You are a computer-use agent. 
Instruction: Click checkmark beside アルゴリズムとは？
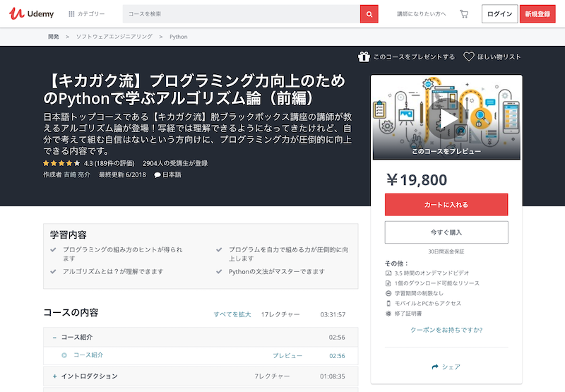point(54,271)
